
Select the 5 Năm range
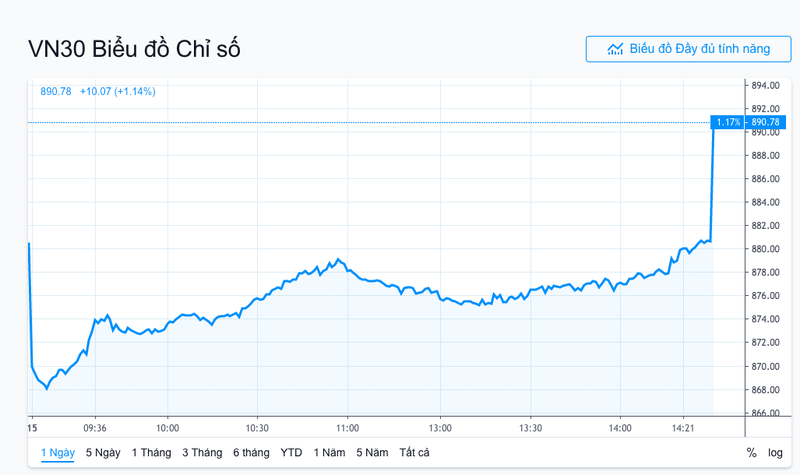[371, 452]
